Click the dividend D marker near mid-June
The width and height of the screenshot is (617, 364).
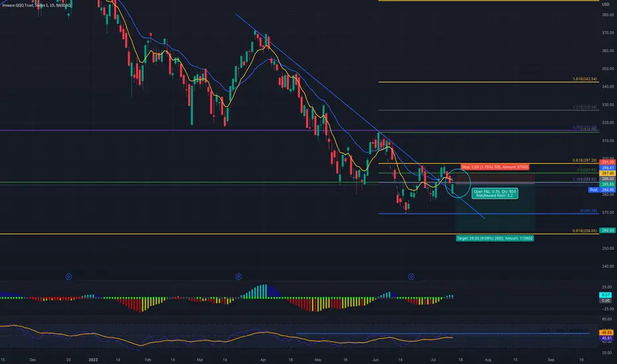411,277
